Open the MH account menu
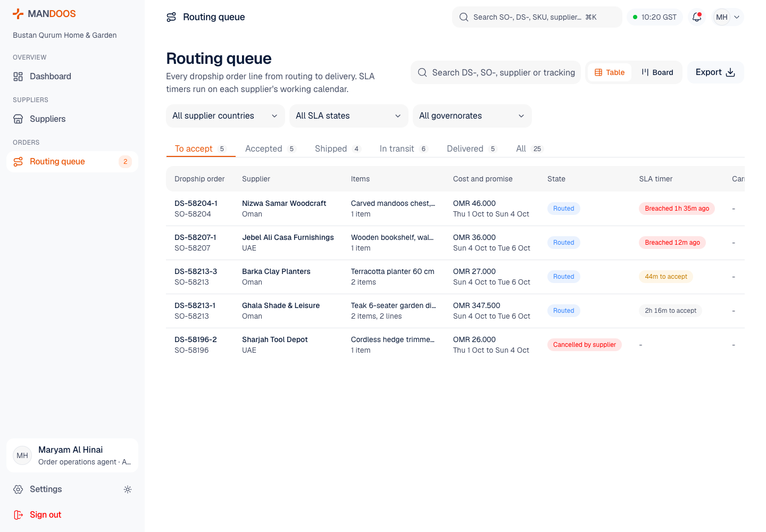The height and width of the screenshot is (532, 766). (x=728, y=17)
